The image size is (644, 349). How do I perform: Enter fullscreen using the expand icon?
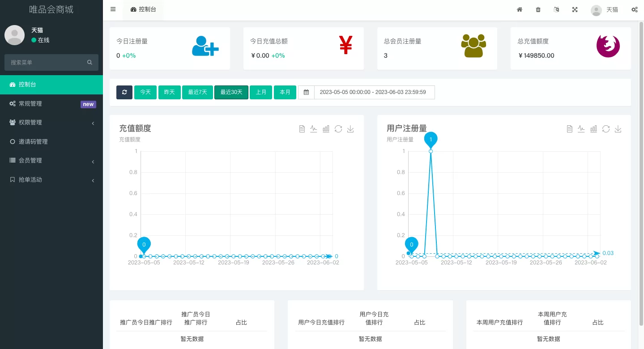(x=575, y=9)
